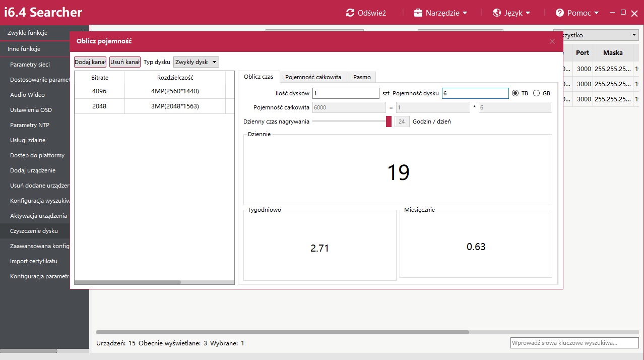Click the Dodaj kanał button
The width and height of the screenshot is (644, 360).
90,62
